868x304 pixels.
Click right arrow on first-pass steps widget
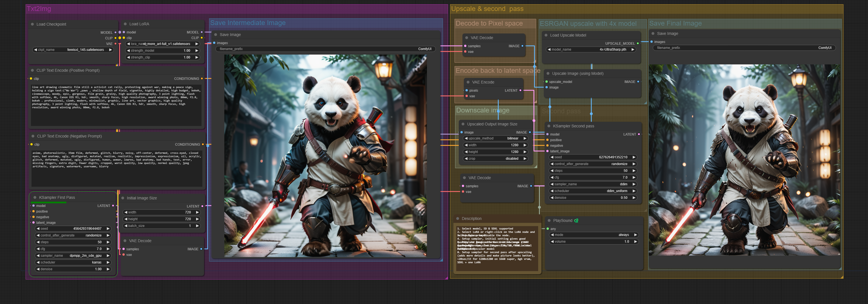point(108,242)
